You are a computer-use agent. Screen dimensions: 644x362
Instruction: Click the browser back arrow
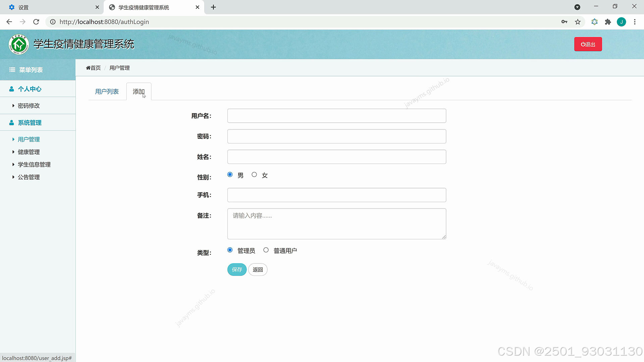click(x=9, y=22)
